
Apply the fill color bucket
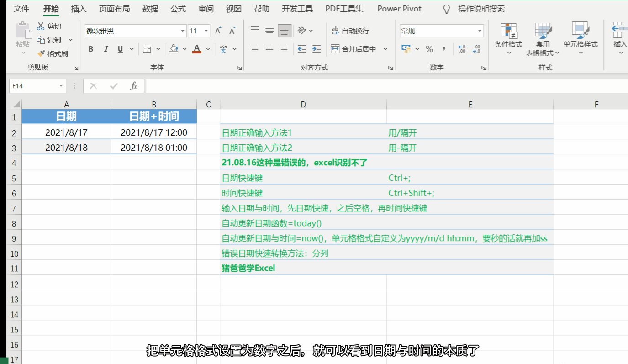[174, 49]
